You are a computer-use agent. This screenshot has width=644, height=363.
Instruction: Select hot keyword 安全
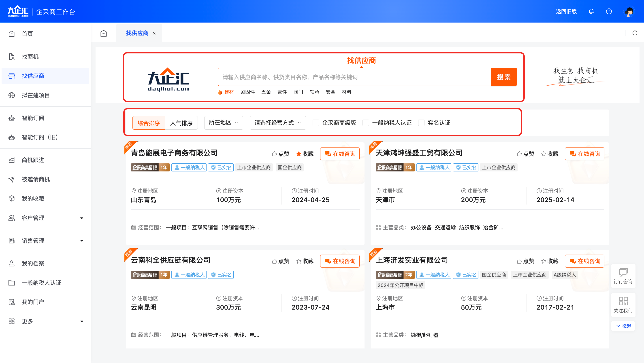click(x=330, y=92)
